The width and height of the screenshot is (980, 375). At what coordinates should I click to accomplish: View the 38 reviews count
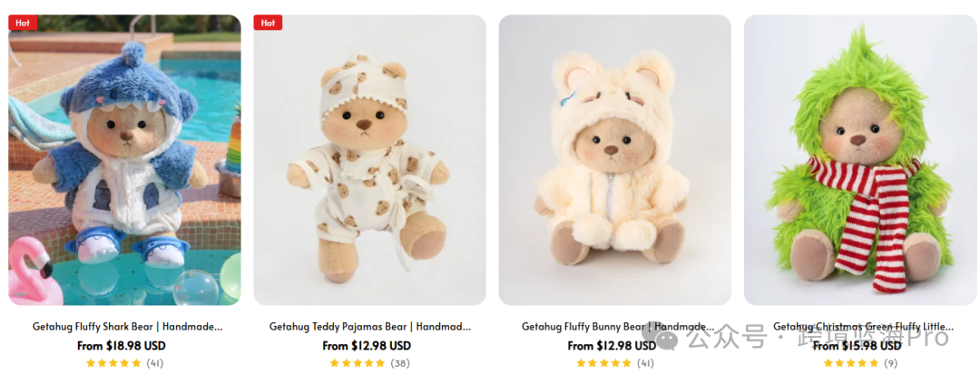click(x=400, y=362)
